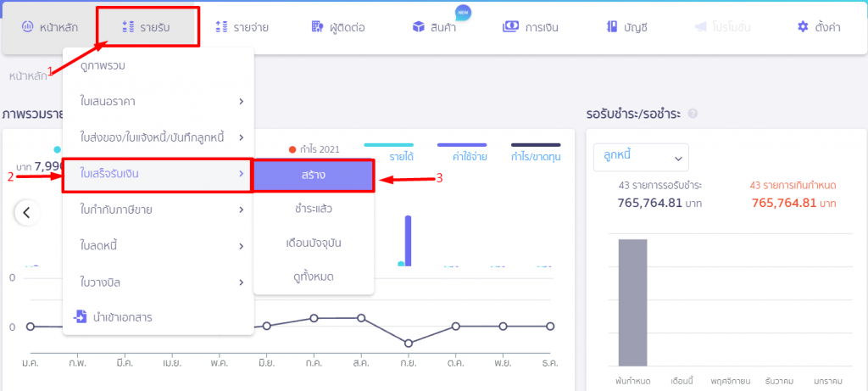The height and width of the screenshot is (391, 868).
Task: Open the หน้าหลัก home tab
Action: [50, 27]
